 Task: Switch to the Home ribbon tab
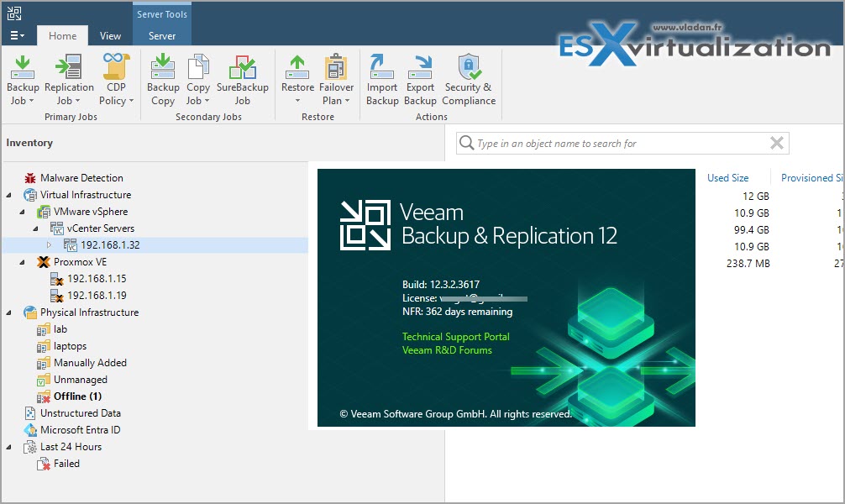pos(62,35)
